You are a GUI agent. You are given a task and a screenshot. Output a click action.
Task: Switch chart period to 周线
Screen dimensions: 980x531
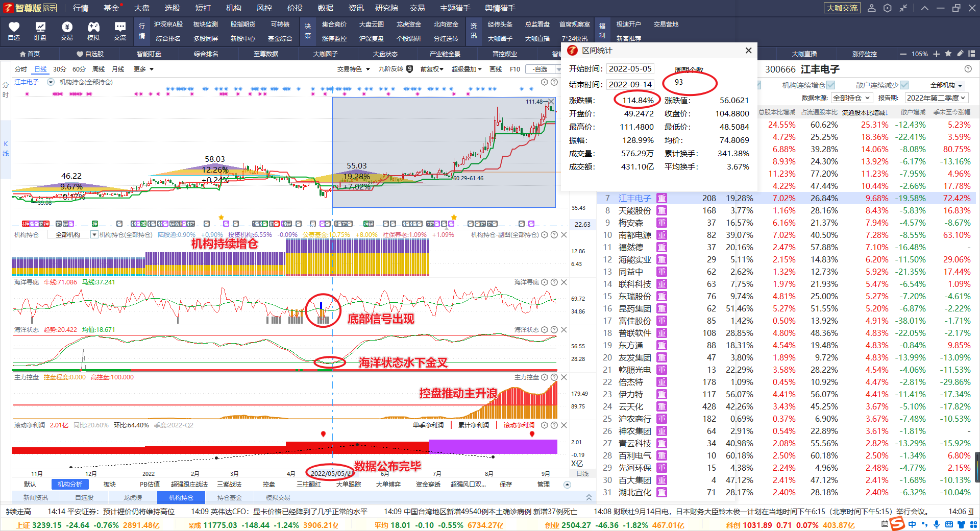pos(99,69)
